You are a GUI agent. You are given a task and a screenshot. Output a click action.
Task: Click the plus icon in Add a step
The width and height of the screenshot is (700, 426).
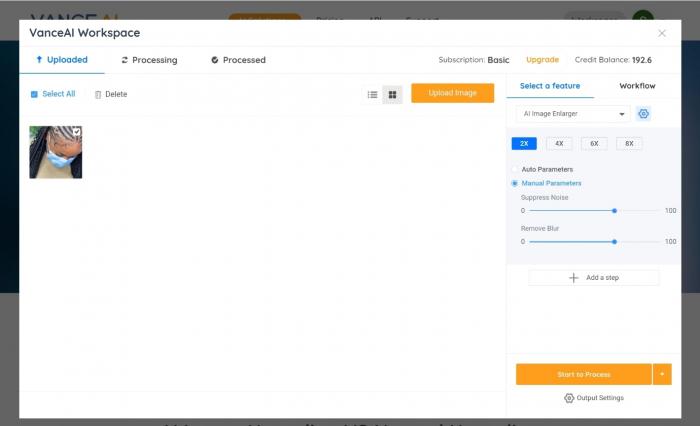(574, 278)
